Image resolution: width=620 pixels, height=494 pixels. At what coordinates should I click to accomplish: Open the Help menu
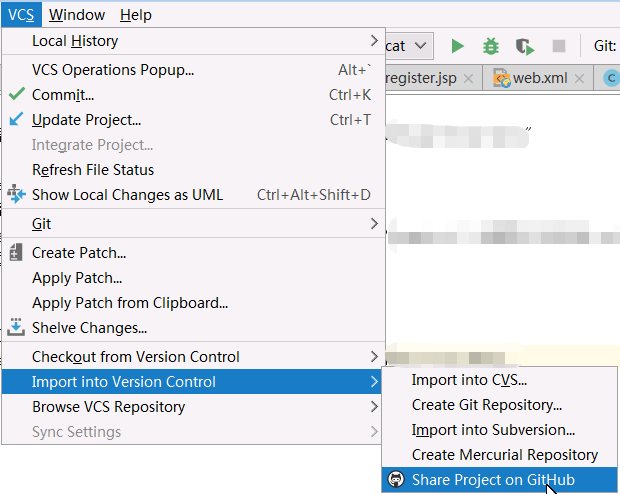click(136, 15)
